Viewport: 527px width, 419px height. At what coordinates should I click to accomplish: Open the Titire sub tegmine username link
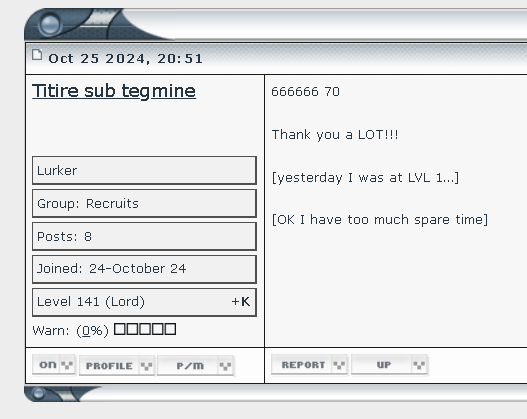click(114, 91)
